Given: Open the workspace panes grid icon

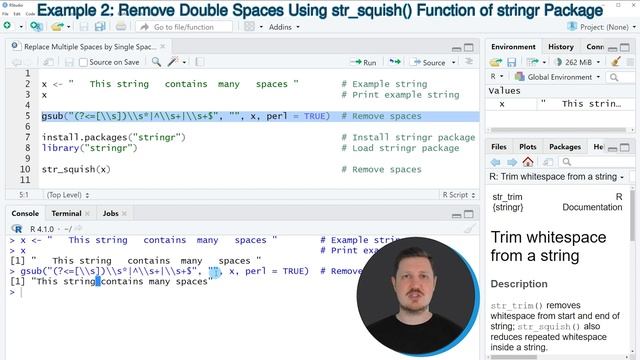Looking at the screenshot, I should point(249,27).
